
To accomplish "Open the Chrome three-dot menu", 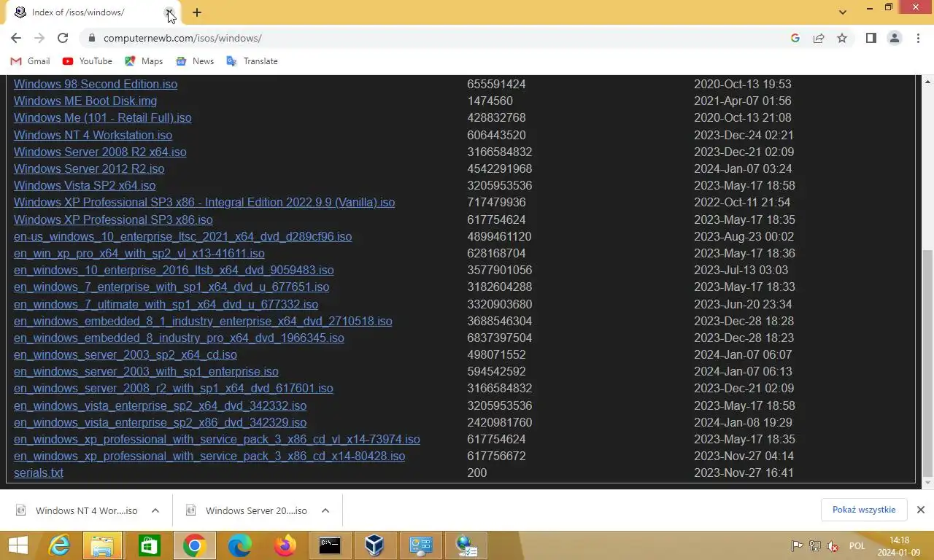I will click(918, 38).
